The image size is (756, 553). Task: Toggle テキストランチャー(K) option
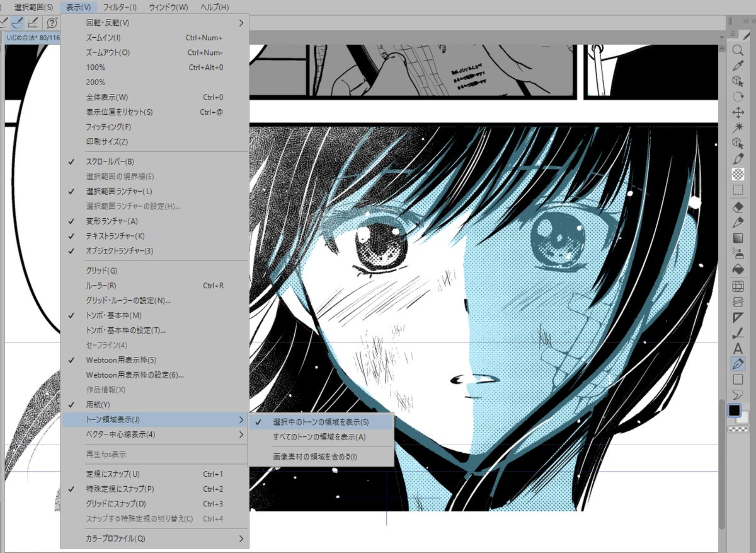(155, 236)
